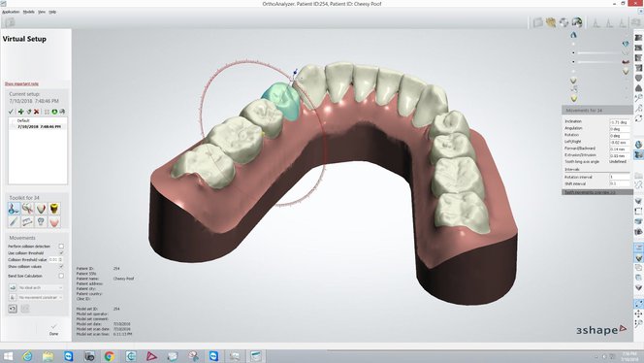Open the Show important note link

(x=21, y=83)
